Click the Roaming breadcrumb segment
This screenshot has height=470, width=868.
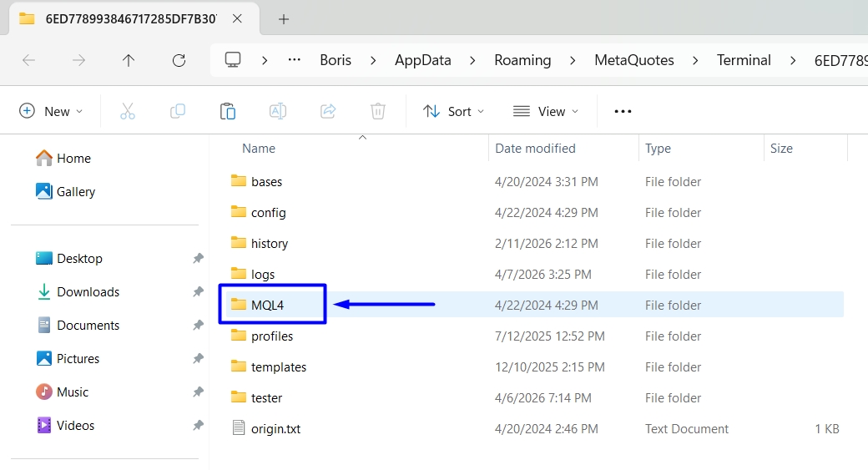click(x=522, y=60)
